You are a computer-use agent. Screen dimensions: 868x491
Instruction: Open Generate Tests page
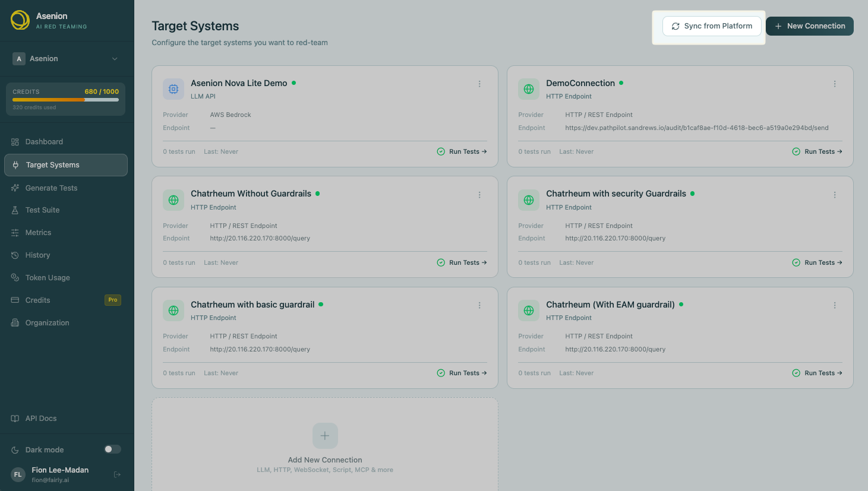click(66, 188)
